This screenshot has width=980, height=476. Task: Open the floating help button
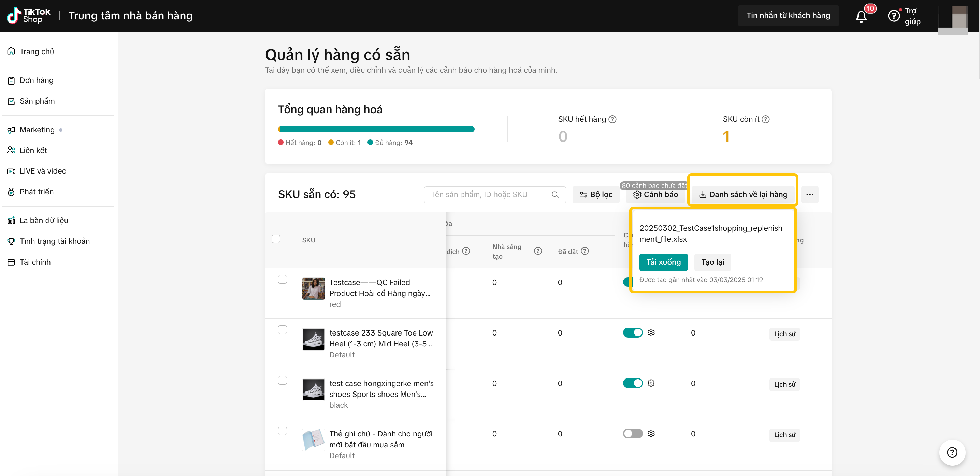[x=952, y=452]
